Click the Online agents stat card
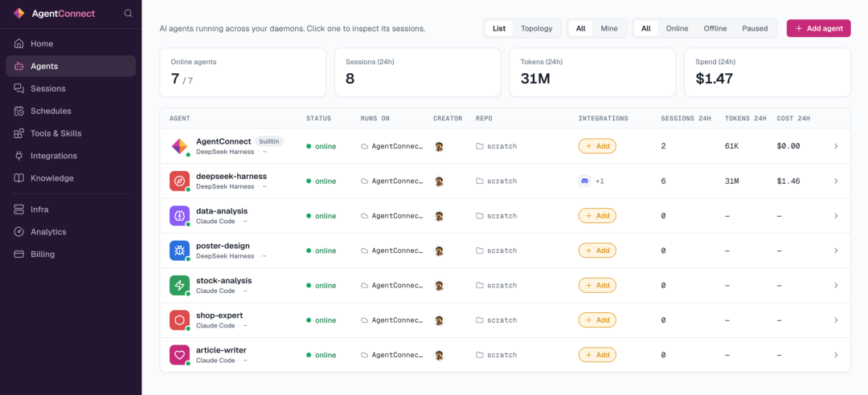 [243, 72]
